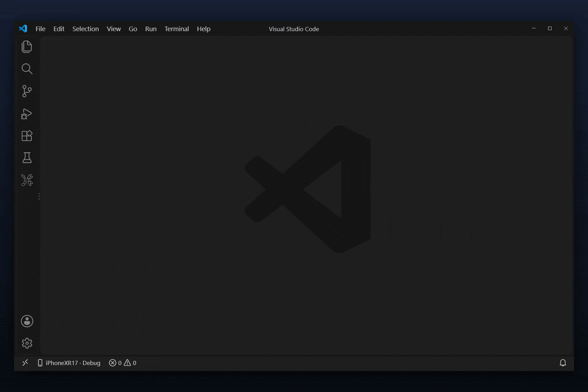Click the VS Code logo icon
This screenshot has height=392, width=588.
[23, 28]
